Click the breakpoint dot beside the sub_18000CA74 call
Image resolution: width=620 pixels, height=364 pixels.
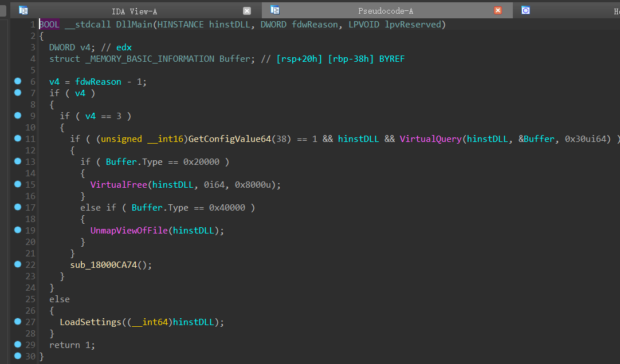click(17, 264)
